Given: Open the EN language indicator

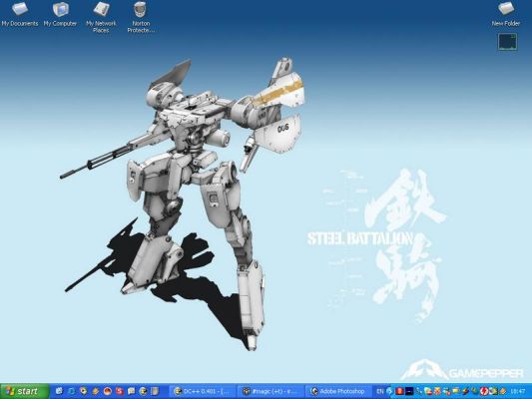Looking at the screenshot, I should click(x=379, y=392).
